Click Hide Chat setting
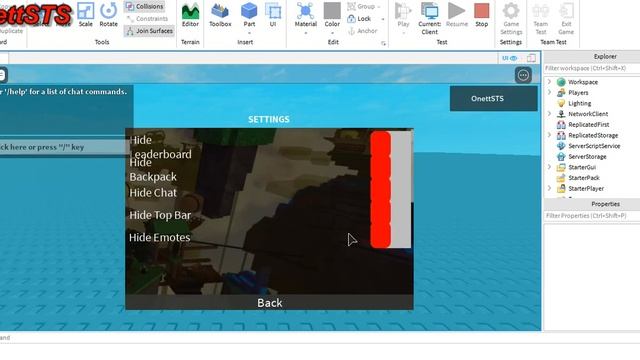The height and width of the screenshot is (360, 640). (x=153, y=193)
